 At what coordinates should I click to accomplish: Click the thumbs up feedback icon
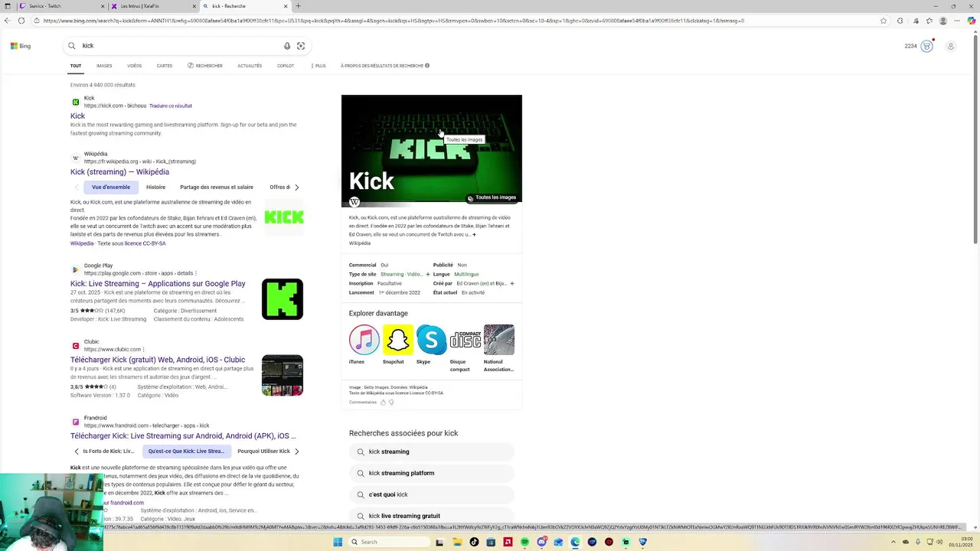[383, 402]
